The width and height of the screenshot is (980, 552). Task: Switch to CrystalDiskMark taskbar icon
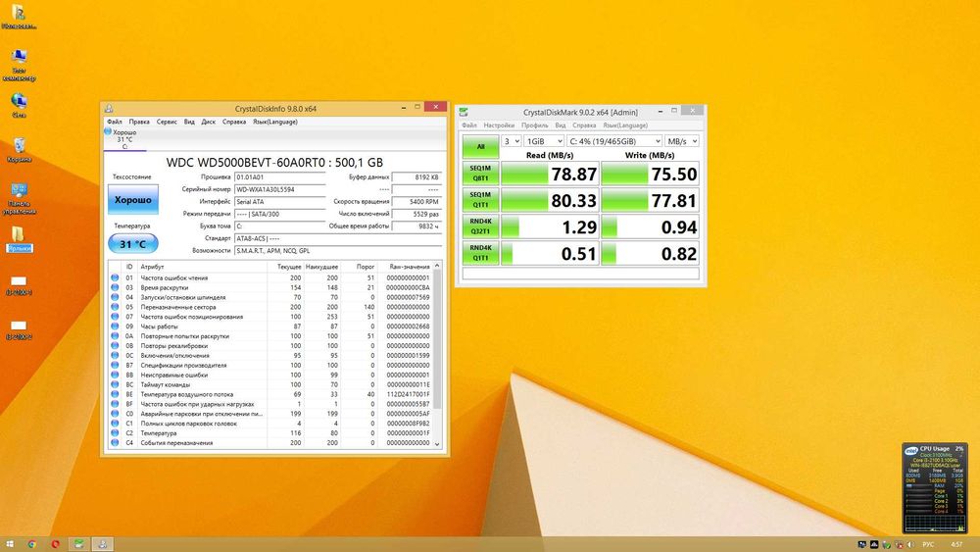78,544
